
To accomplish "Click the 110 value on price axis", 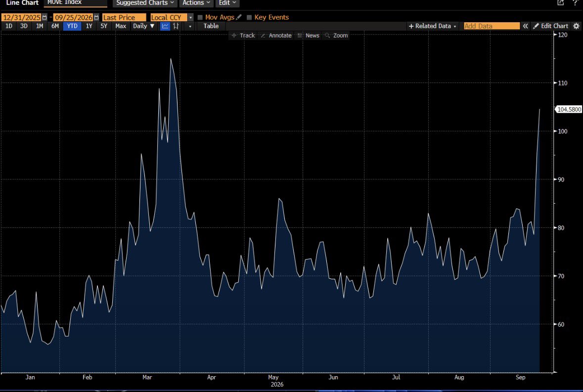I will pyautogui.click(x=563, y=83).
